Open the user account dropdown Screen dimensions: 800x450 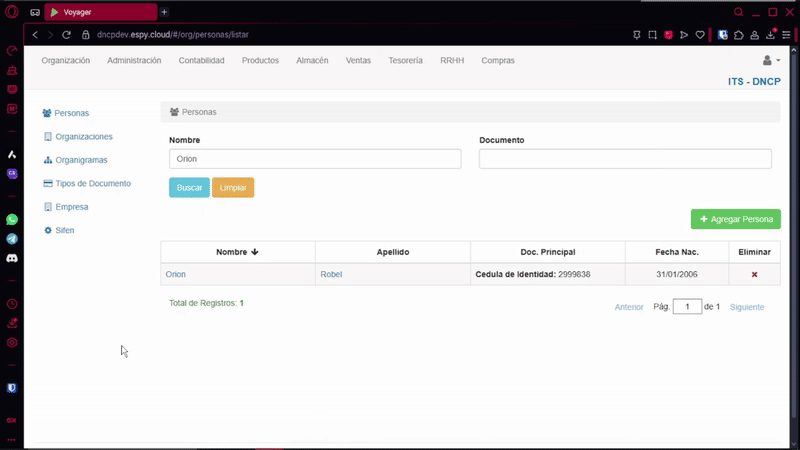(770, 61)
